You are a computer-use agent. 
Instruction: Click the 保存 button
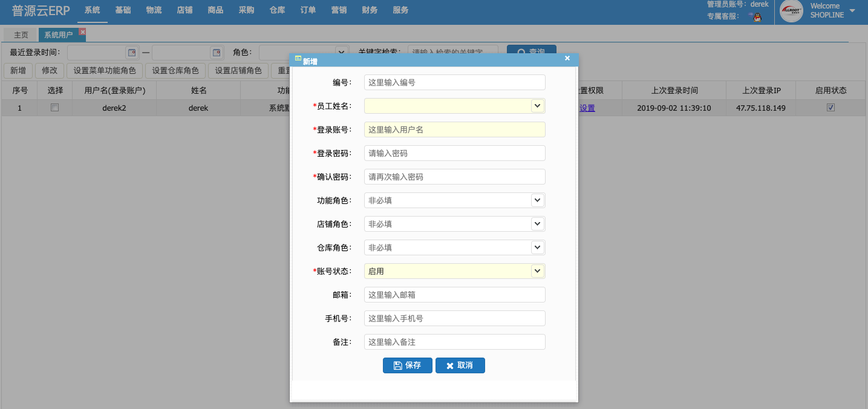tap(408, 365)
